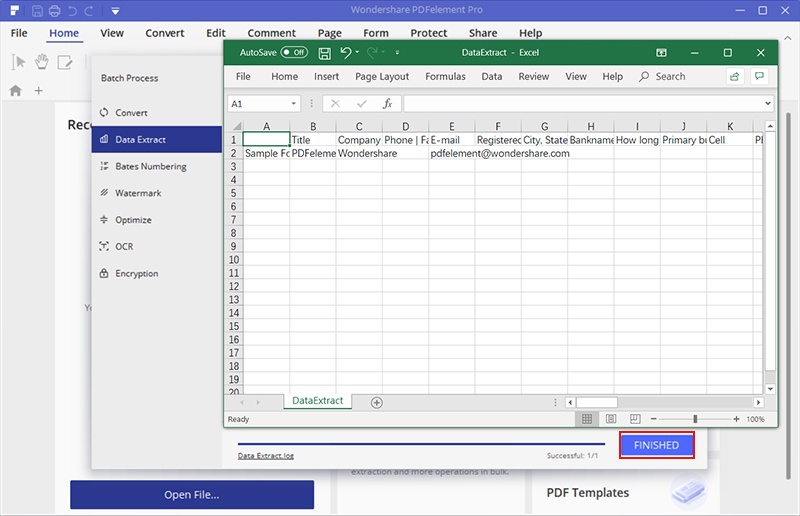Open the Excel Page Layout tab

click(382, 77)
